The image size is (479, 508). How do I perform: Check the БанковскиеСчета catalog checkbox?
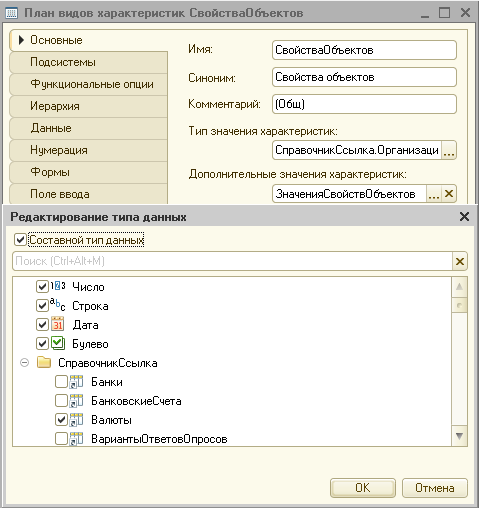pyautogui.click(x=61, y=401)
